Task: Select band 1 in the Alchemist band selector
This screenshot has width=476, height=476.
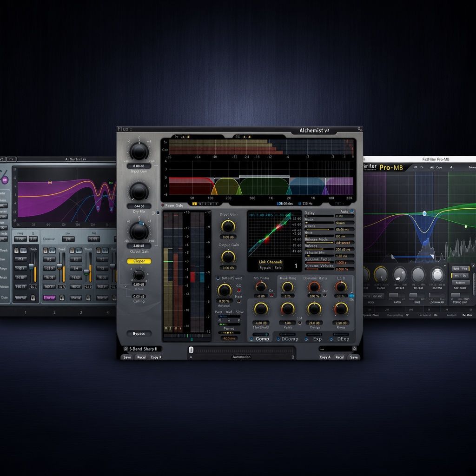Action: 195,204
